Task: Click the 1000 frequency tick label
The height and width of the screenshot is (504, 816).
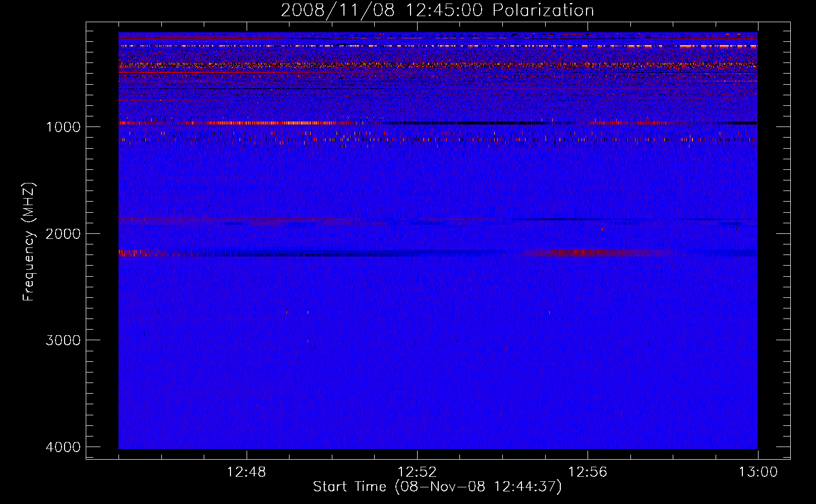Action: (63, 127)
